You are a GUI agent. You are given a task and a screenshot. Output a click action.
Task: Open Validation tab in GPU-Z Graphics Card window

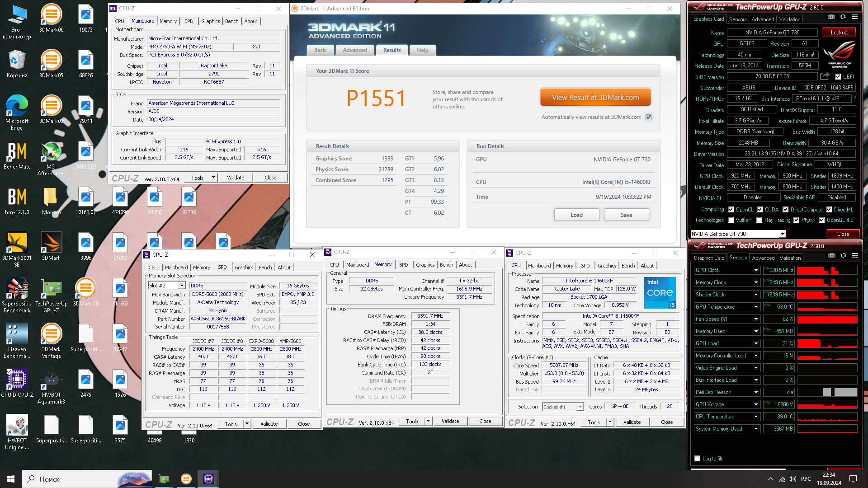click(x=790, y=19)
